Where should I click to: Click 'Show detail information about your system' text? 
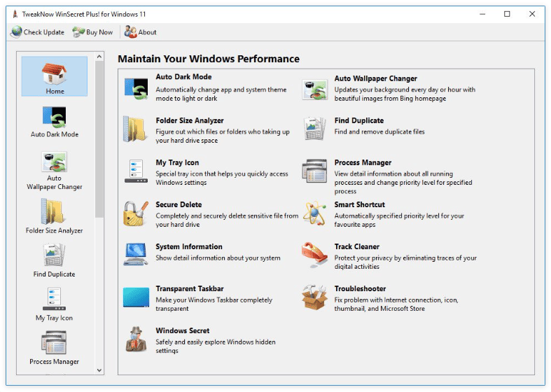pyautogui.click(x=218, y=258)
